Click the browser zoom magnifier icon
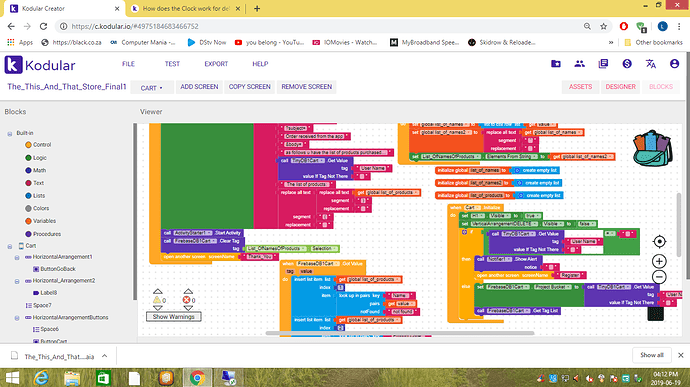The height and width of the screenshot is (387, 690). click(587, 26)
